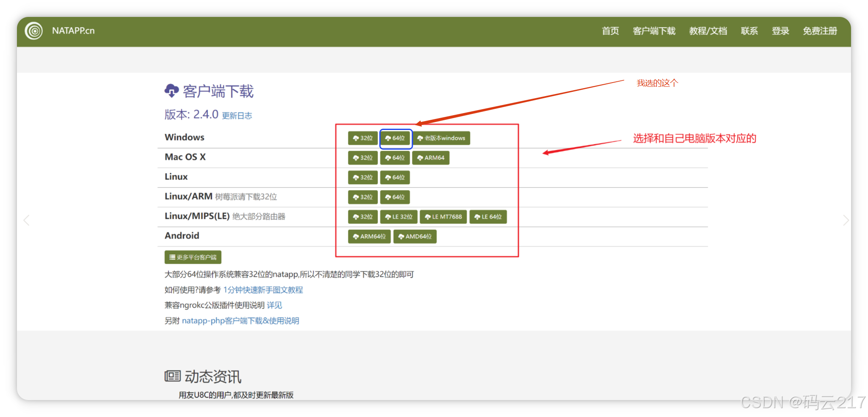The image size is (868, 417).
Task: Open 教程/文档 navigation item
Action: click(708, 31)
